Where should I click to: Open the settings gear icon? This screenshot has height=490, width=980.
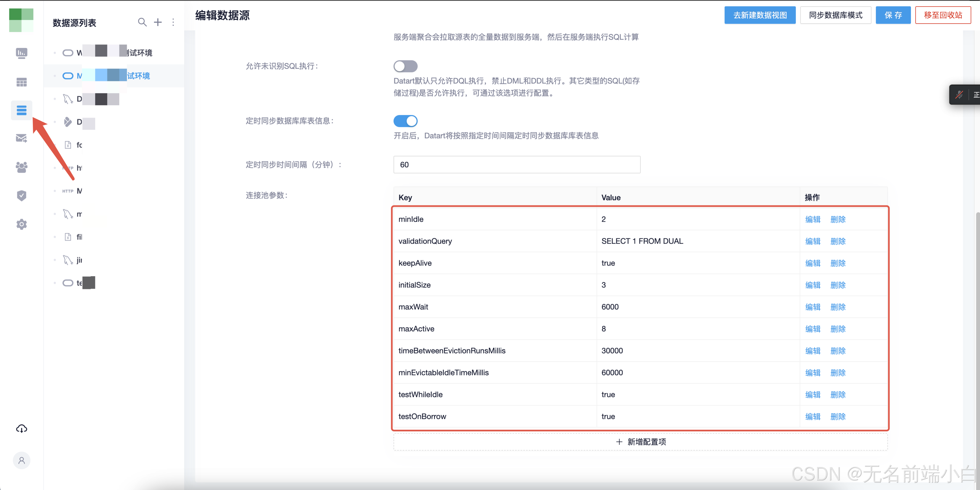coord(21,224)
